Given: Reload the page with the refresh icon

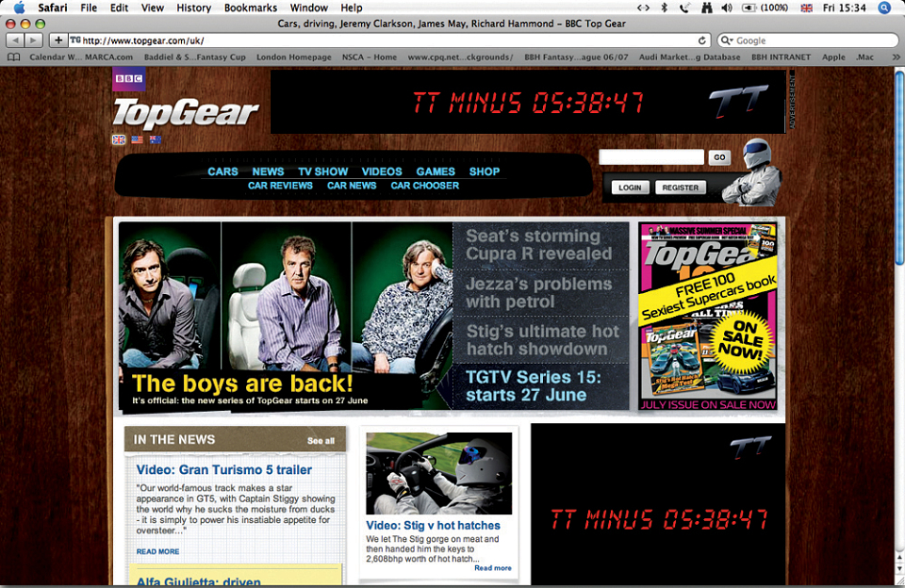Looking at the screenshot, I should coord(701,41).
